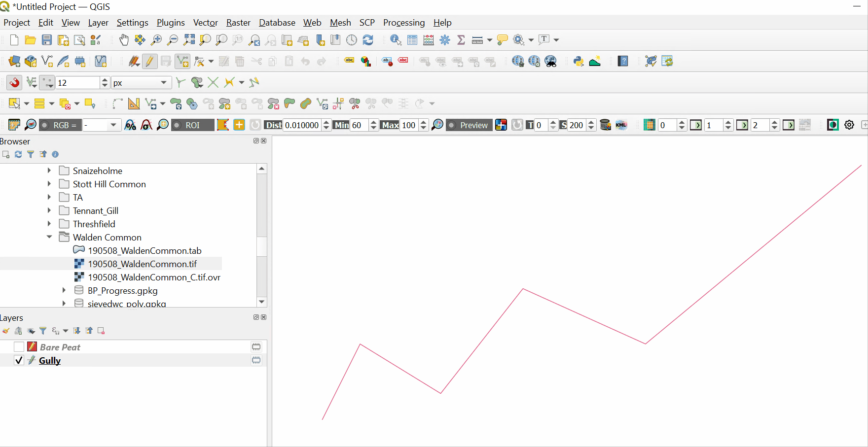The height and width of the screenshot is (447, 868).
Task: Enable the Bare Peat layer checkbox
Action: click(19, 347)
